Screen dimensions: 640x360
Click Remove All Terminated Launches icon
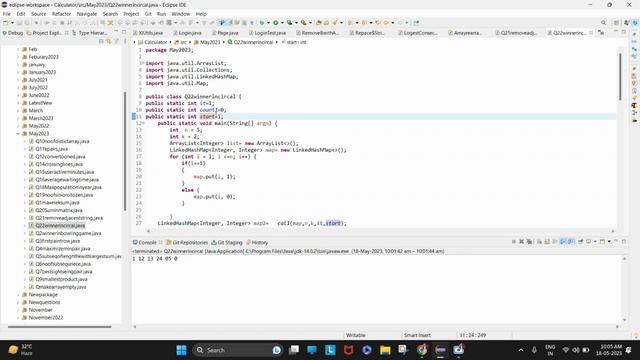point(529,242)
